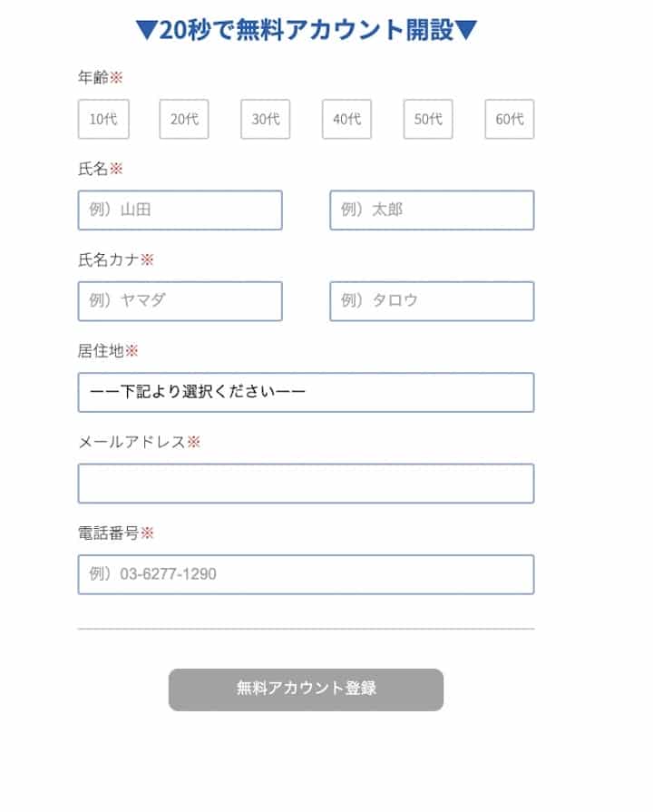Viewport: 653px width, 812px height.
Task: Pick the 60代 age button
Action: (510, 119)
